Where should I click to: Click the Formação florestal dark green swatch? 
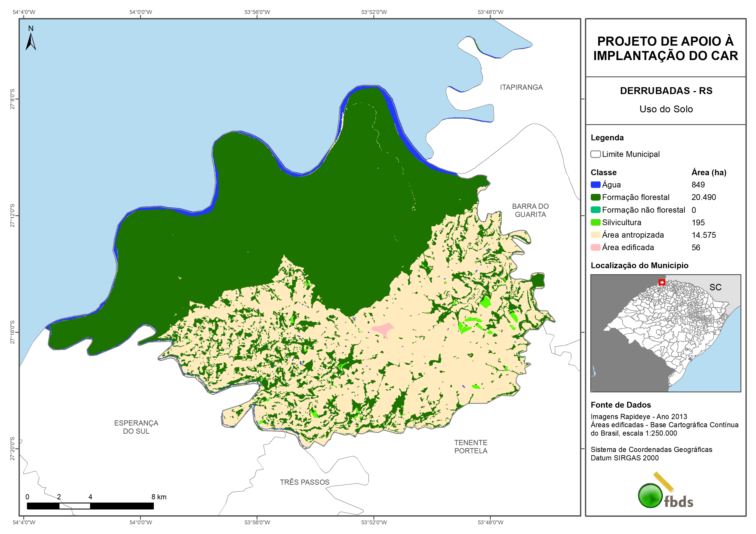(x=595, y=197)
